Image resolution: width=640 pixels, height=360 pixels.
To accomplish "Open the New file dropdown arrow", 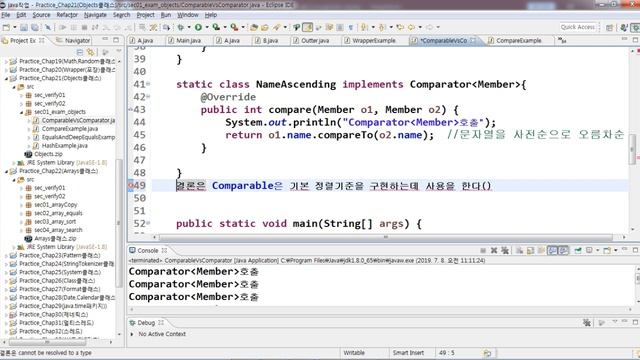I will click(x=15, y=27).
